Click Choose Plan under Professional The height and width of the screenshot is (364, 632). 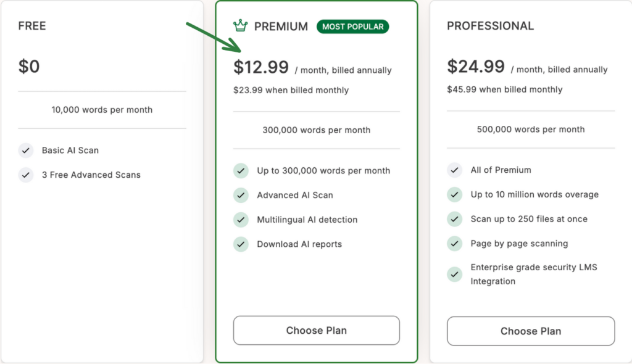tap(530, 331)
